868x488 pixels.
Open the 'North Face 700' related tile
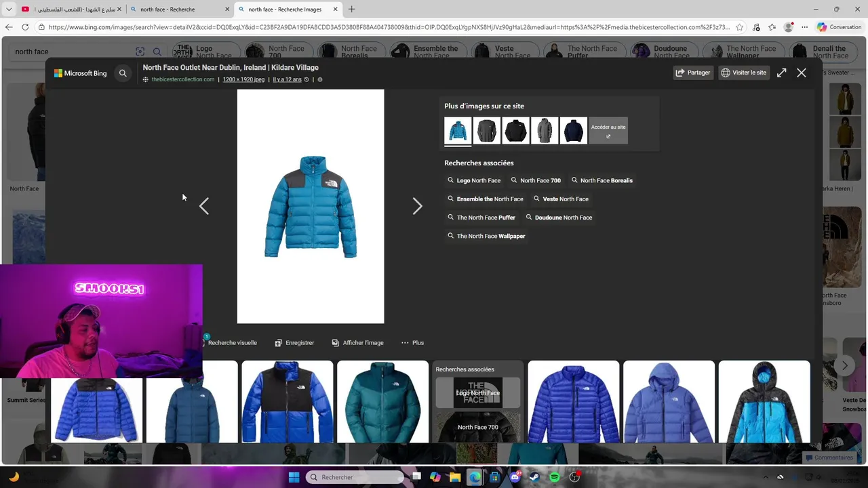pos(478,427)
